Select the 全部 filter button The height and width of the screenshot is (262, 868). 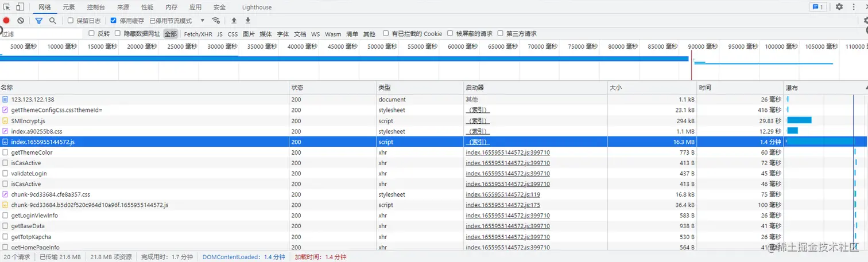[171, 34]
